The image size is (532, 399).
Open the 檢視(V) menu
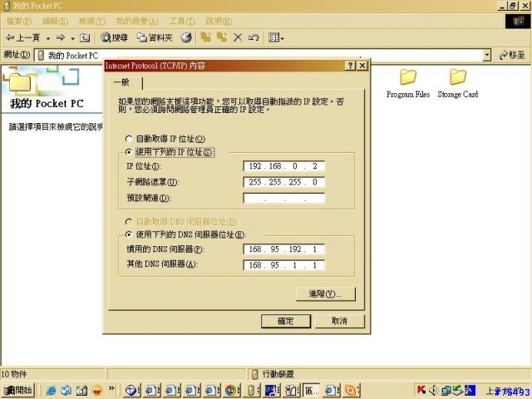click(x=91, y=22)
